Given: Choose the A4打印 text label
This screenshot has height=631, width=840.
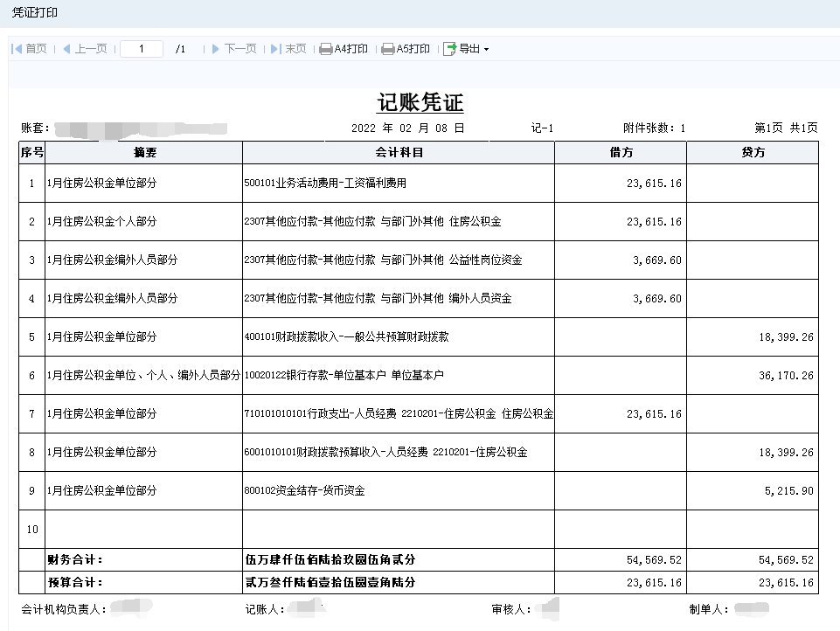Looking at the screenshot, I should click(x=351, y=49).
